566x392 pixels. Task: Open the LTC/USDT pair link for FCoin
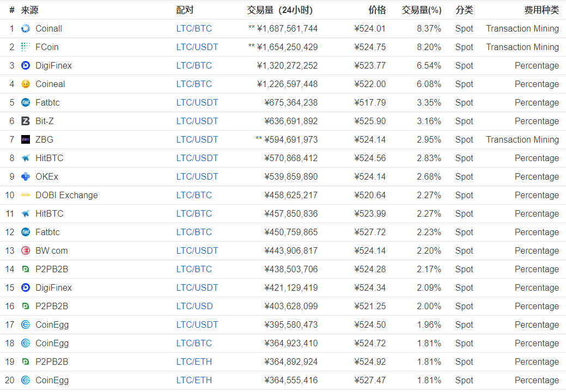point(197,47)
